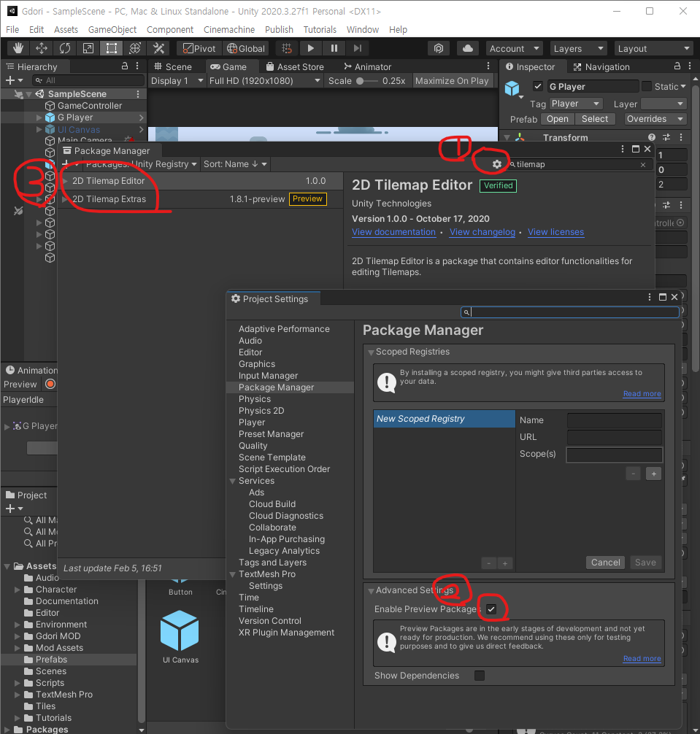Uncheck Enable Preview Packages
Screen dimensions: 700x734
[x=491, y=609]
